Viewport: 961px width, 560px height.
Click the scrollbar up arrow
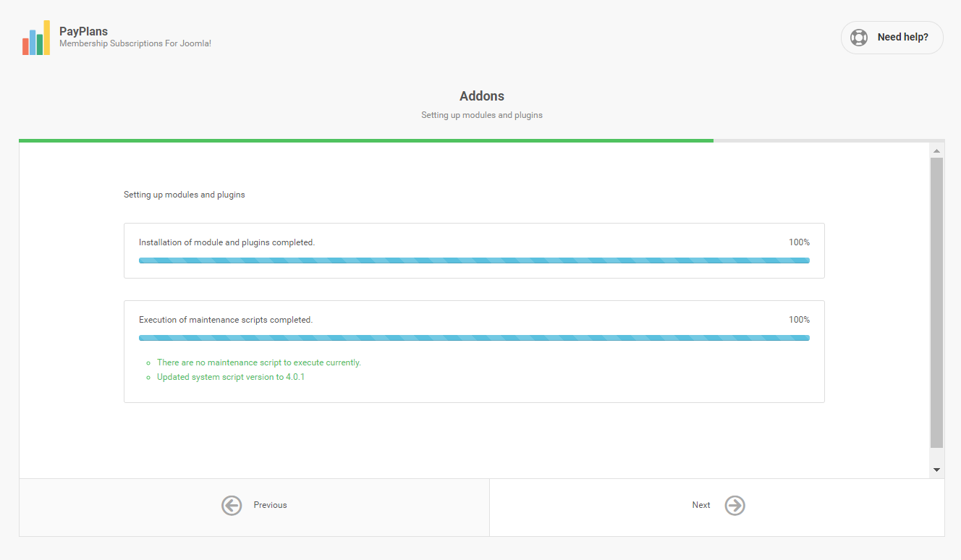tap(937, 150)
